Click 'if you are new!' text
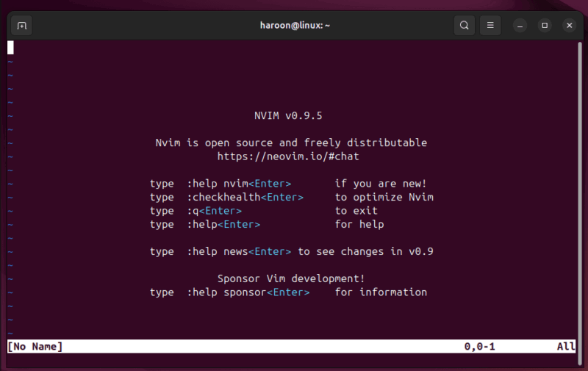Screen dimensions: 588x371 [x=381, y=184]
